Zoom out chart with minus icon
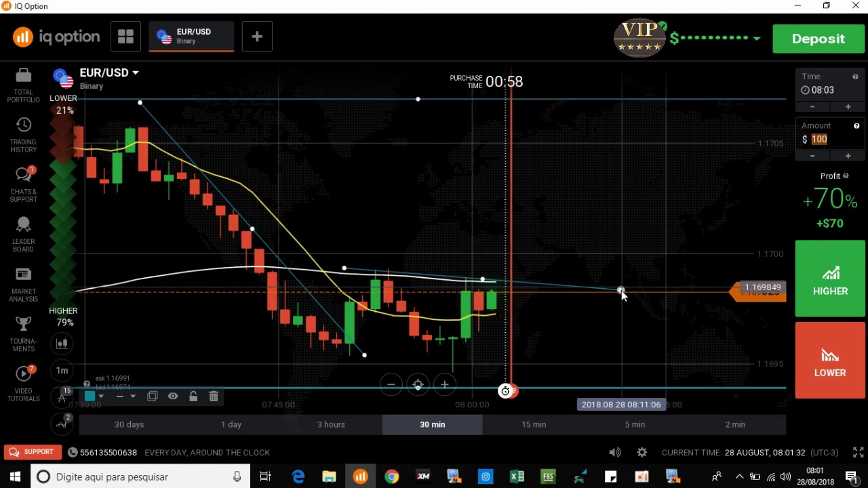 tap(391, 385)
